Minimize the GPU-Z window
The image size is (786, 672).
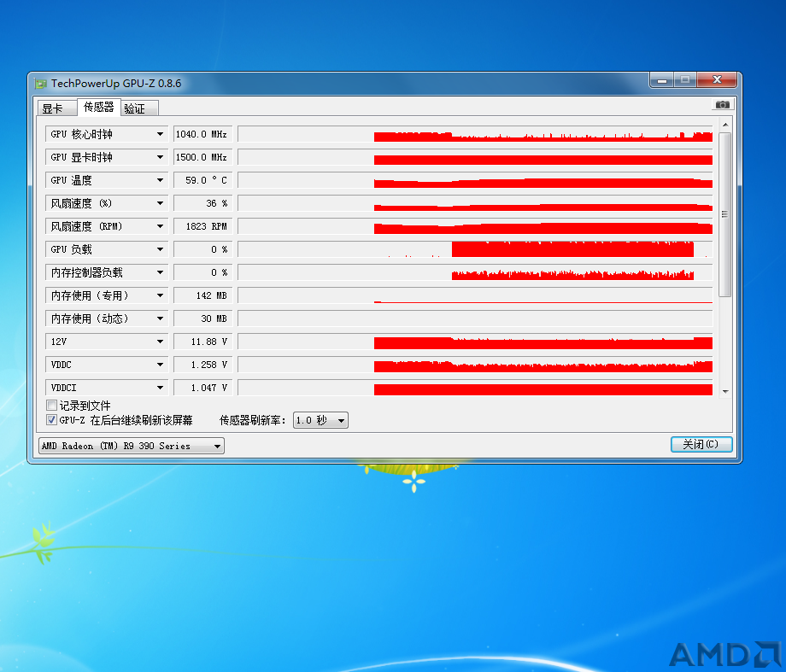click(662, 80)
